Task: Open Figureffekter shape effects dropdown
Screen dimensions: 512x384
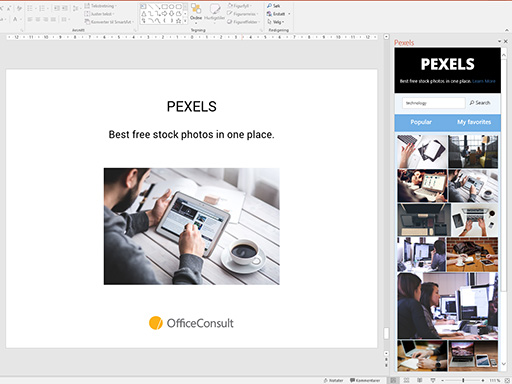Action: (x=243, y=22)
